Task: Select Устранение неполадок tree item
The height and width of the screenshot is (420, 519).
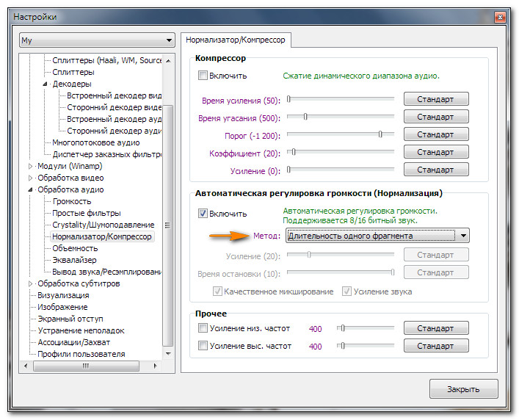Action: point(81,330)
